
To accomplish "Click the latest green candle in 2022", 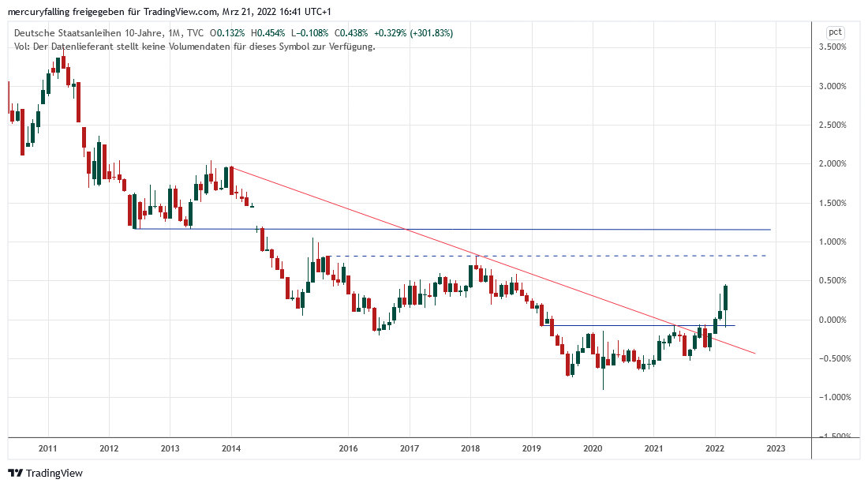I will (725, 298).
